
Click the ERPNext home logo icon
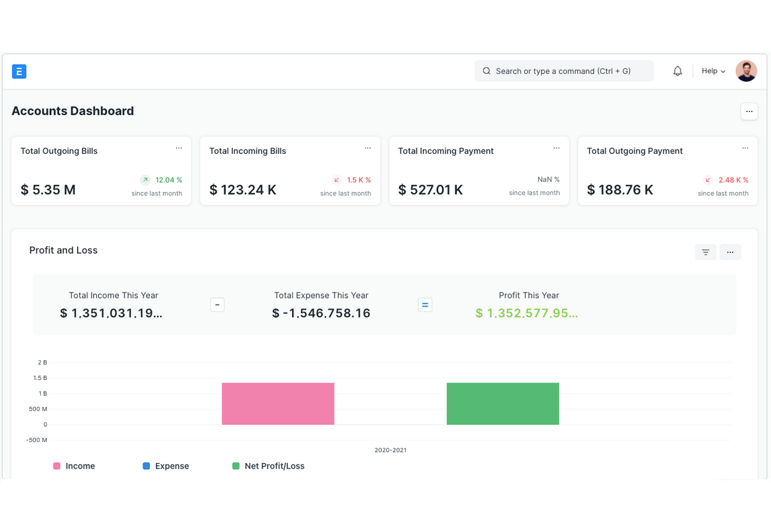click(19, 71)
